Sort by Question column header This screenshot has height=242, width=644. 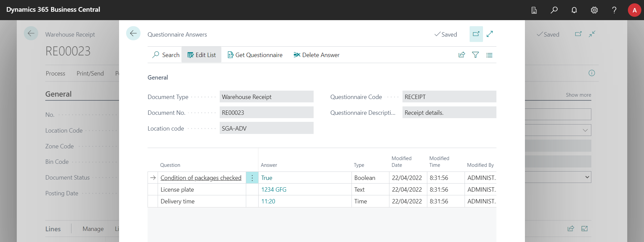point(170,165)
